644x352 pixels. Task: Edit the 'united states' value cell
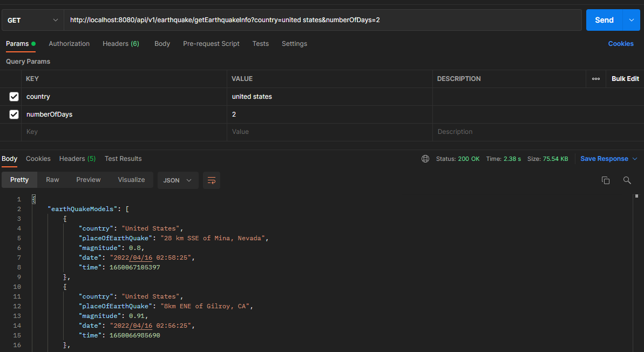[x=330, y=97]
